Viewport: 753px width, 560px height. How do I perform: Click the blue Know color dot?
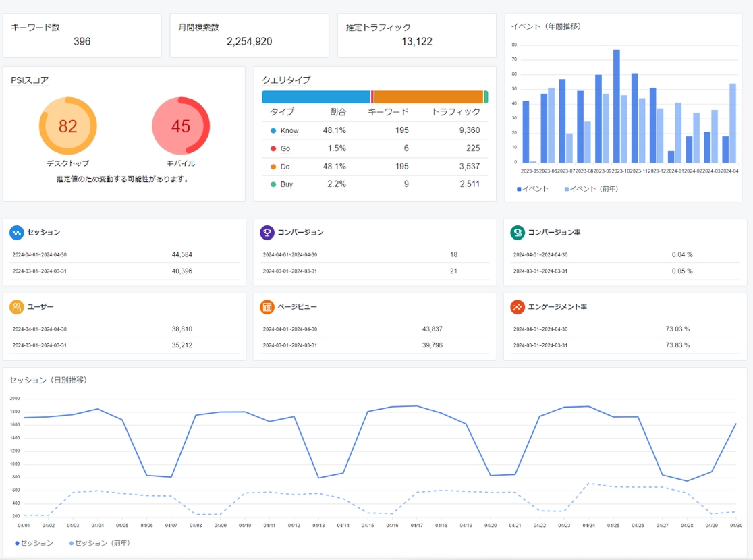pos(273,130)
